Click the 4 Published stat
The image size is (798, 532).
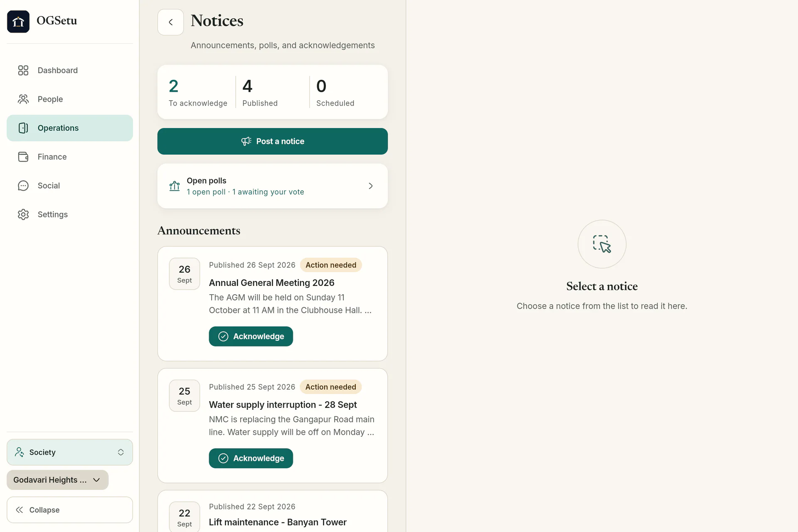click(x=260, y=92)
